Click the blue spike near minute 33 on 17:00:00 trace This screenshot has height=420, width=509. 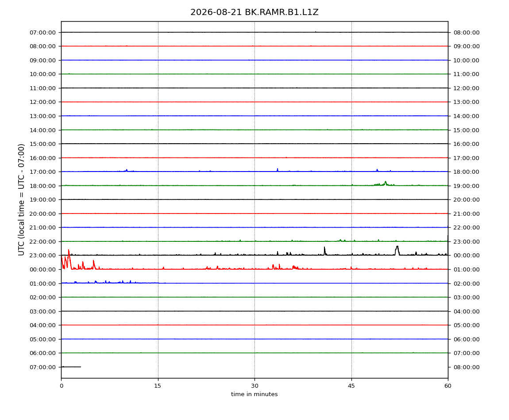(x=277, y=170)
